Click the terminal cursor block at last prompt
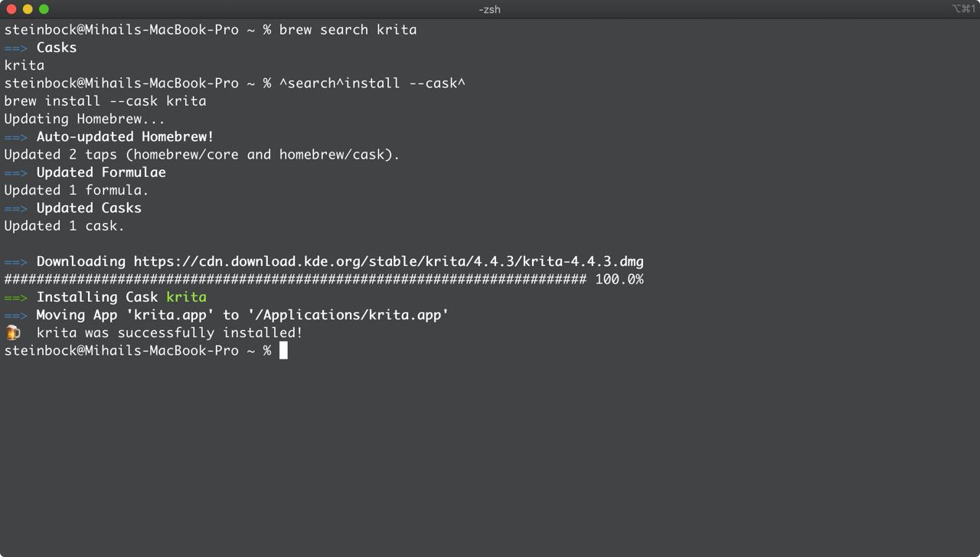This screenshot has height=557, width=980. 283,351
